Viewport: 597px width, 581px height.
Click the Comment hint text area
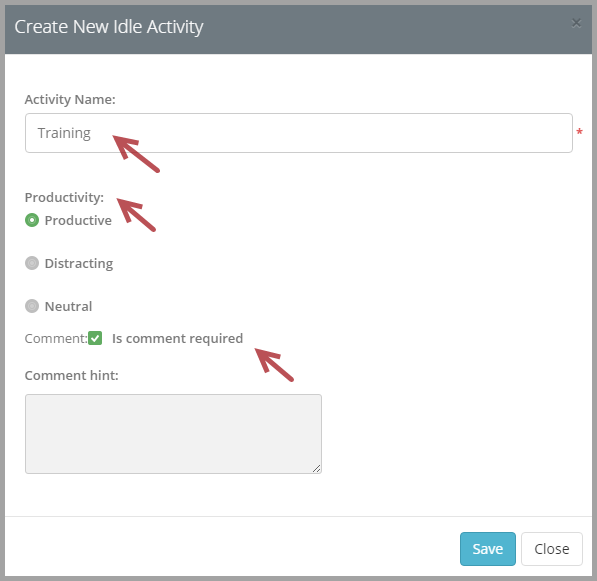coord(173,434)
